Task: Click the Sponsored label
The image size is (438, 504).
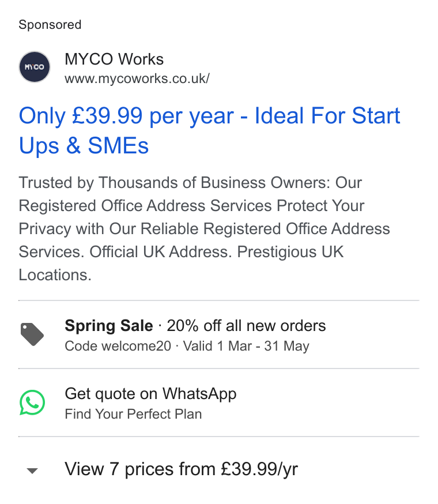Action: pyautogui.click(x=50, y=25)
